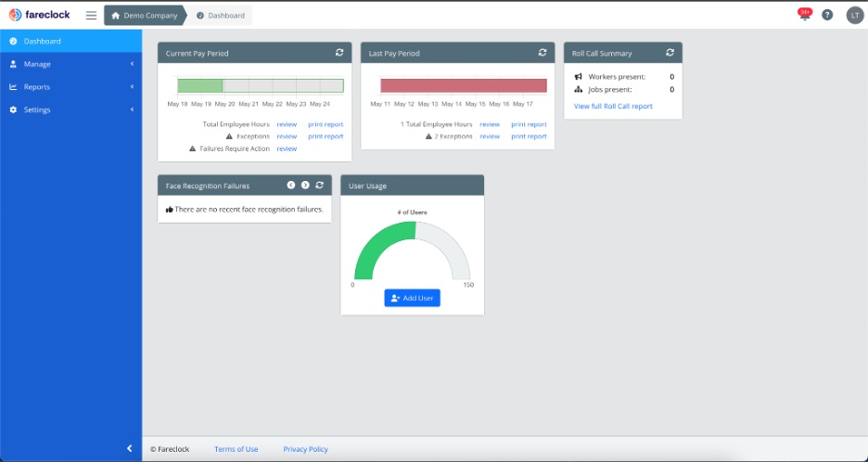Expand the Settings sidebar menu
This screenshot has height=462, width=868.
tap(70, 109)
